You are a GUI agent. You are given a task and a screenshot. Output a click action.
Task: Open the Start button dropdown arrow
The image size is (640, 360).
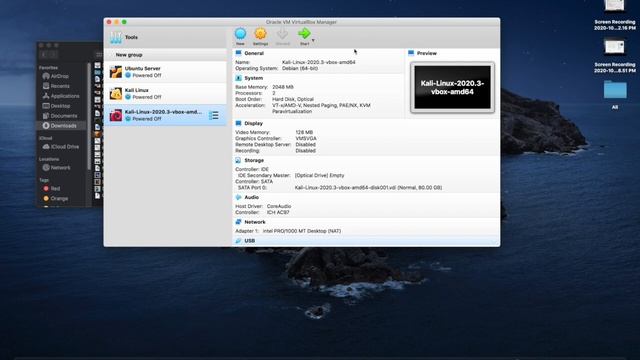[x=313, y=40]
